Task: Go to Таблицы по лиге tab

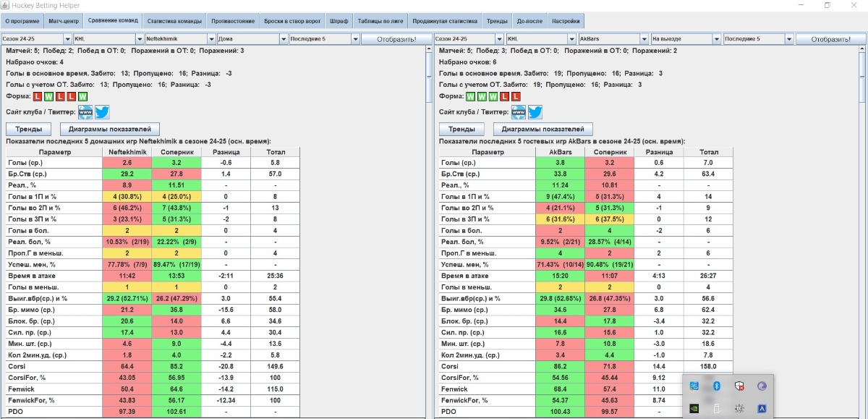Action: (381, 21)
